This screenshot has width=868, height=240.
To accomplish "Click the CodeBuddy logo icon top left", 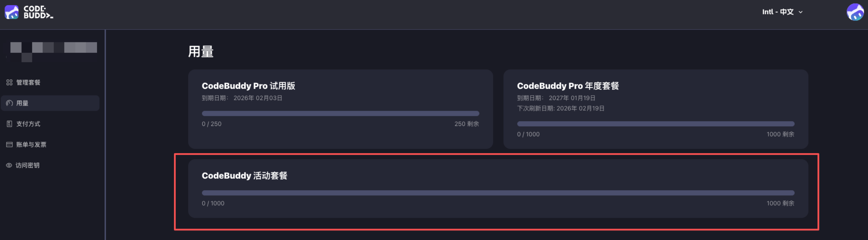I will coord(11,11).
